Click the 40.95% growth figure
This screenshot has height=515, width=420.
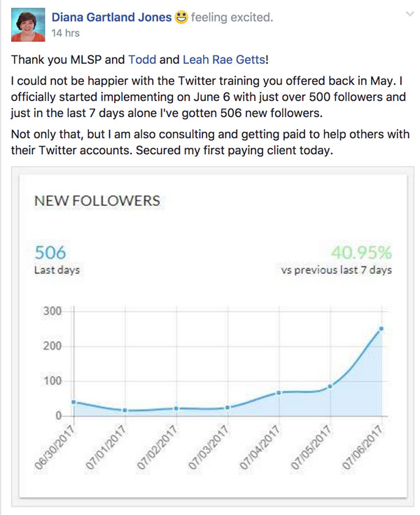point(361,252)
